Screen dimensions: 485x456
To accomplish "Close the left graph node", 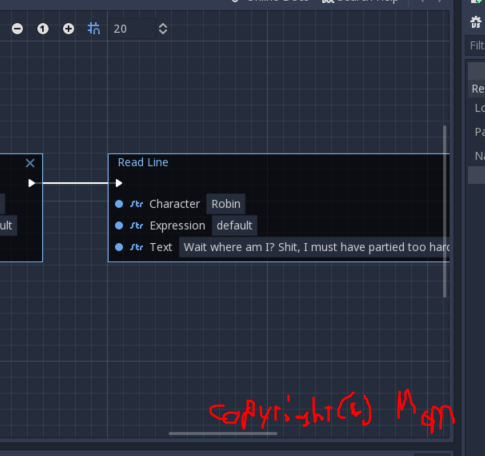I will 30,163.
